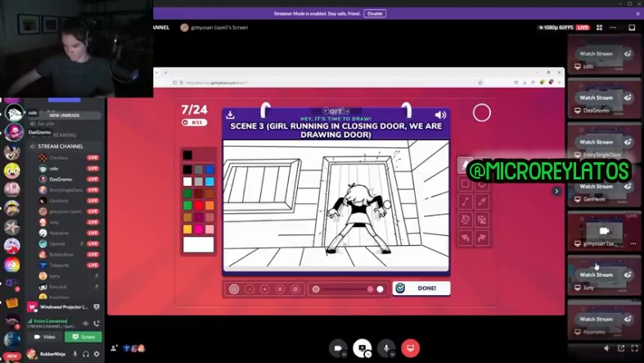This screenshot has height=363, width=644.
Task: Select the largest brush size circle
Action: click(295, 289)
